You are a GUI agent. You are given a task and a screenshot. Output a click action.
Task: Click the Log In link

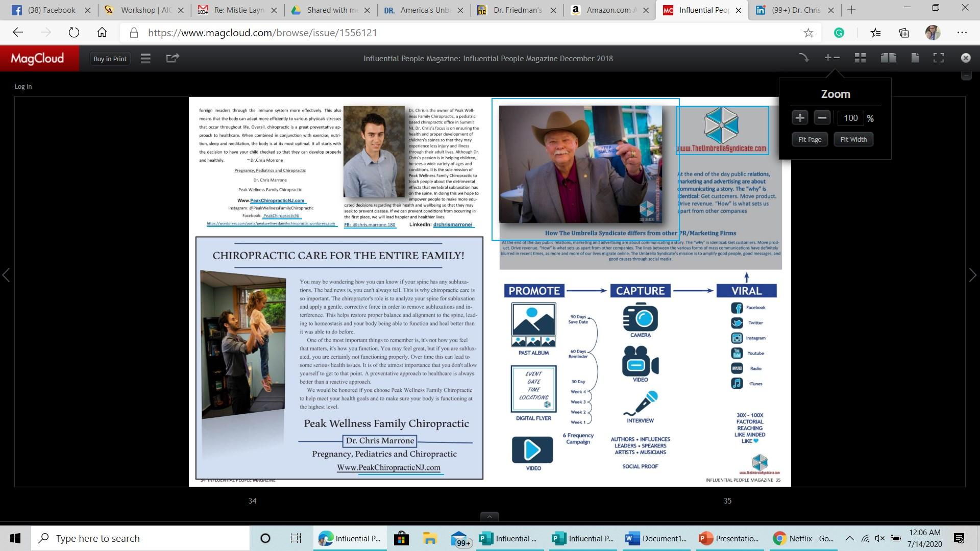coord(23,86)
